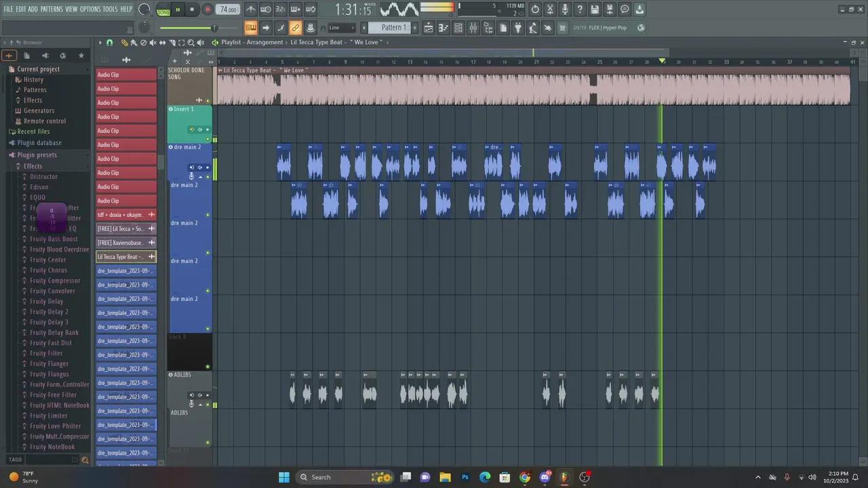Open Google Chrome from the taskbar
The image size is (868, 488).
pyautogui.click(x=525, y=477)
